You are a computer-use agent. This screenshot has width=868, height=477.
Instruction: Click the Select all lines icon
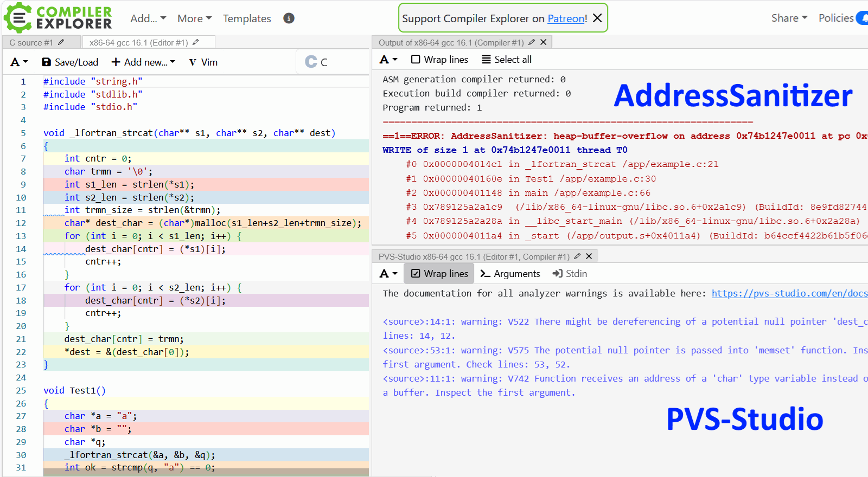coord(486,60)
